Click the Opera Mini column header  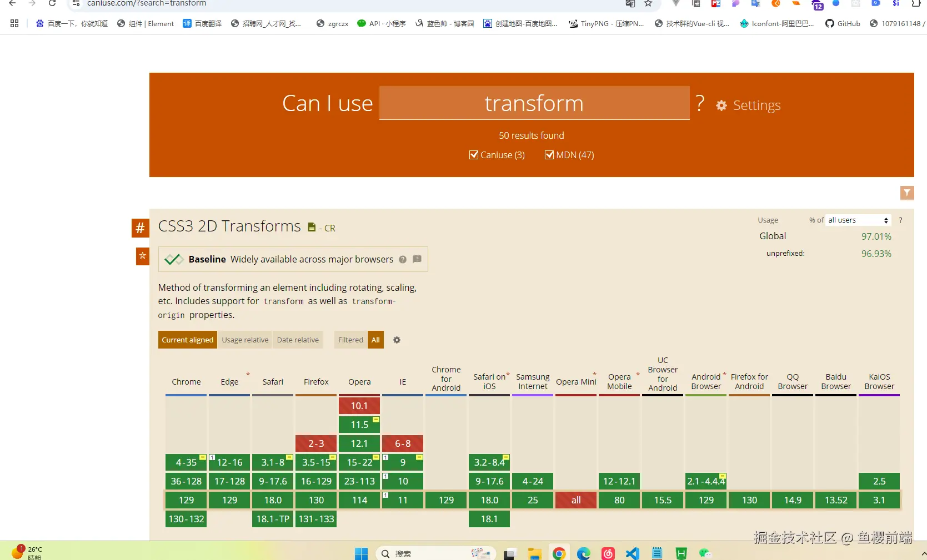(x=576, y=382)
